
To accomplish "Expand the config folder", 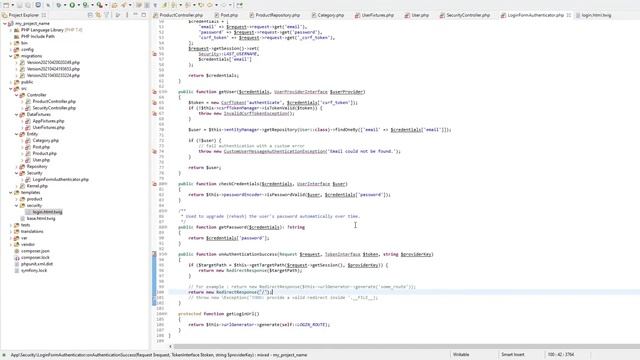I will 11,49.
